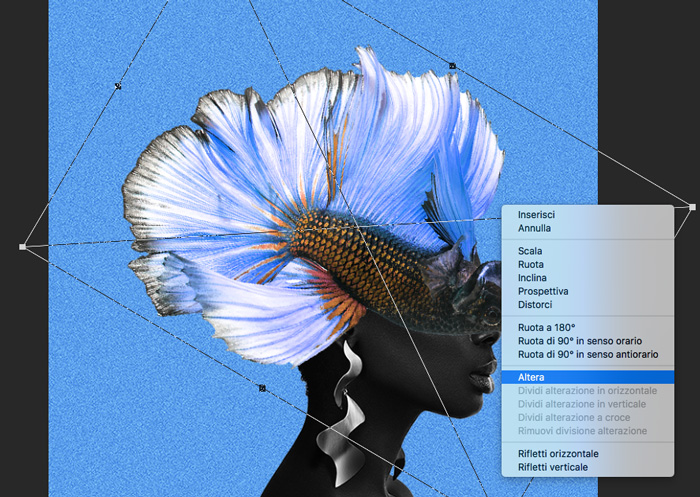Click the upper-left edge midpoint transform handle
The width and height of the screenshot is (700, 497).
[118, 86]
